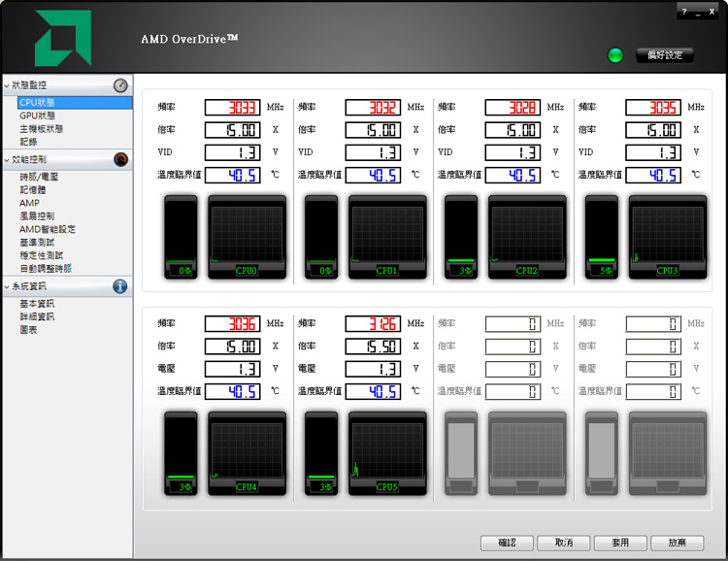Click CPU0 VID field showing 1.3
The width and height of the screenshot is (728, 561).
tap(233, 152)
